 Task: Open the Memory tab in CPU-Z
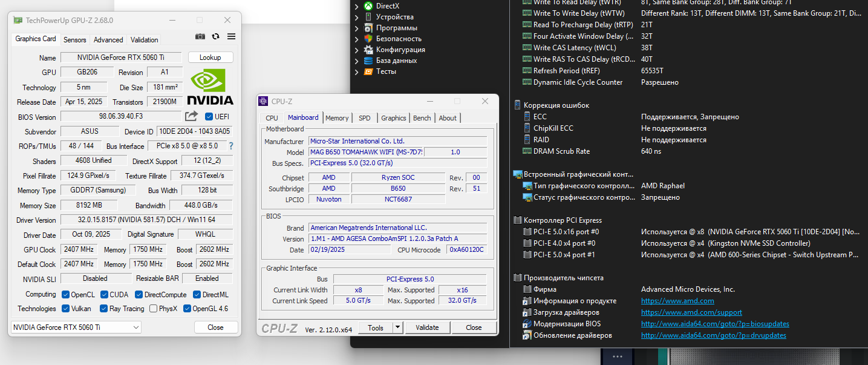click(x=337, y=118)
